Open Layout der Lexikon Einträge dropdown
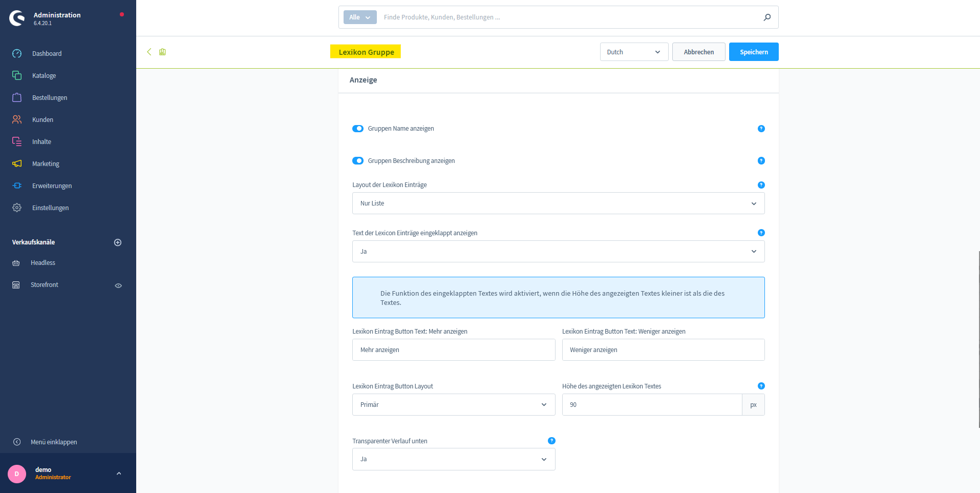 tap(558, 203)
